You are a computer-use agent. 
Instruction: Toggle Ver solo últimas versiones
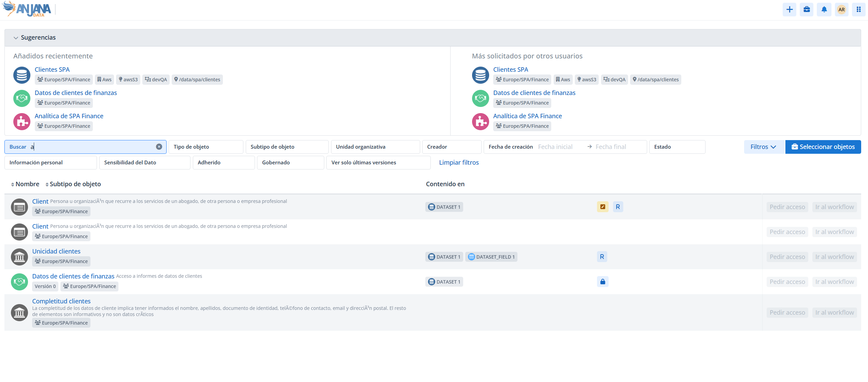378,163
